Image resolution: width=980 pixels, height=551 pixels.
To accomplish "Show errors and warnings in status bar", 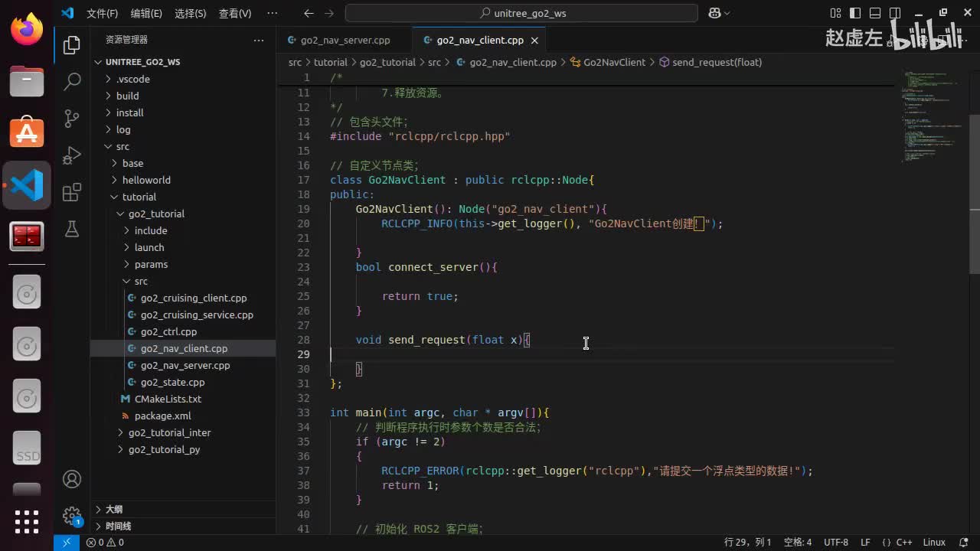I will coord(105,543).
